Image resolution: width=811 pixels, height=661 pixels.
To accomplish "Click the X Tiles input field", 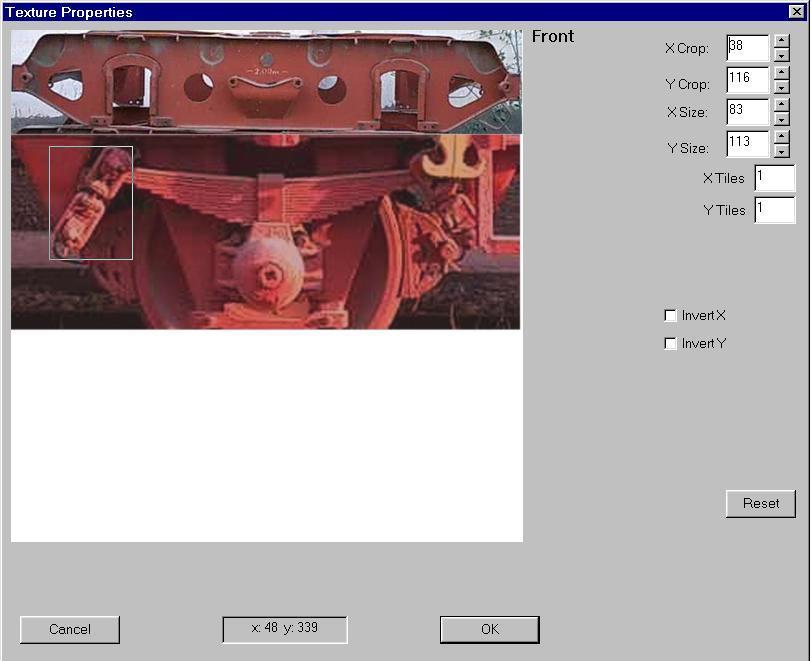I will (774, 178).
